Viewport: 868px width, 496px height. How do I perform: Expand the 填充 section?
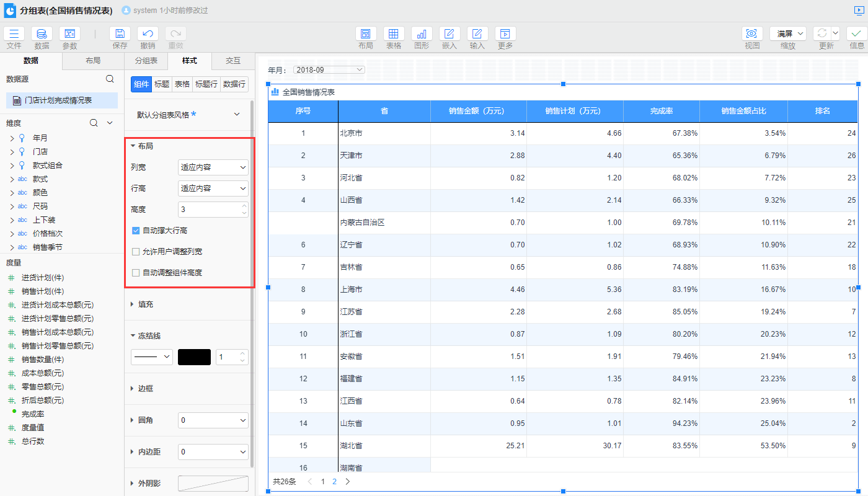pyautogui.click(x=146, y=304)
